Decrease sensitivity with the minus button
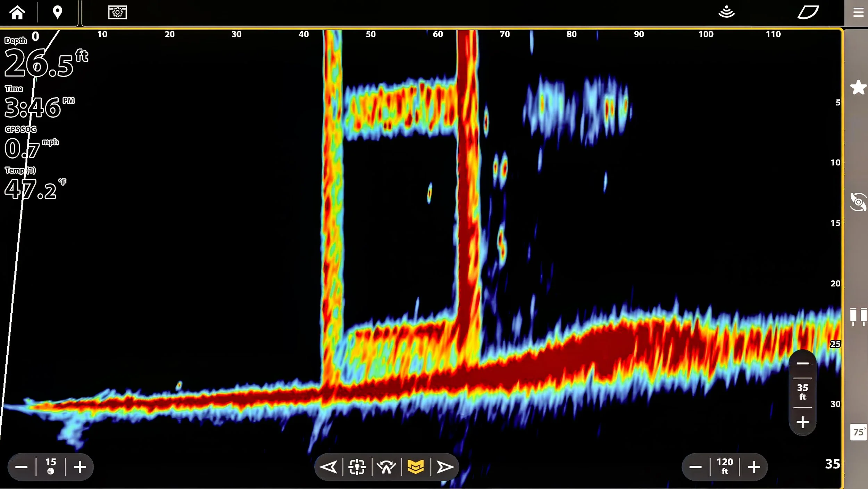Viewport: 868px width, 489px height. [21, 467]
